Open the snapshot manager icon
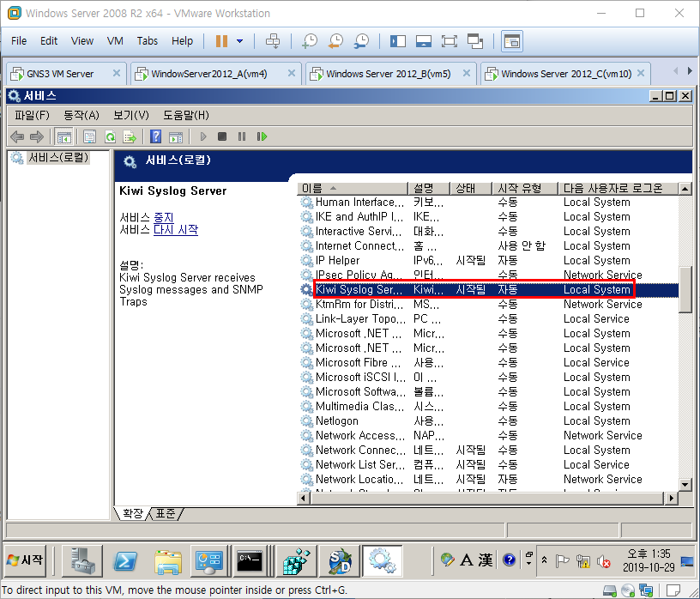This screenshot has width=700, height=599. tap(361, 41)
